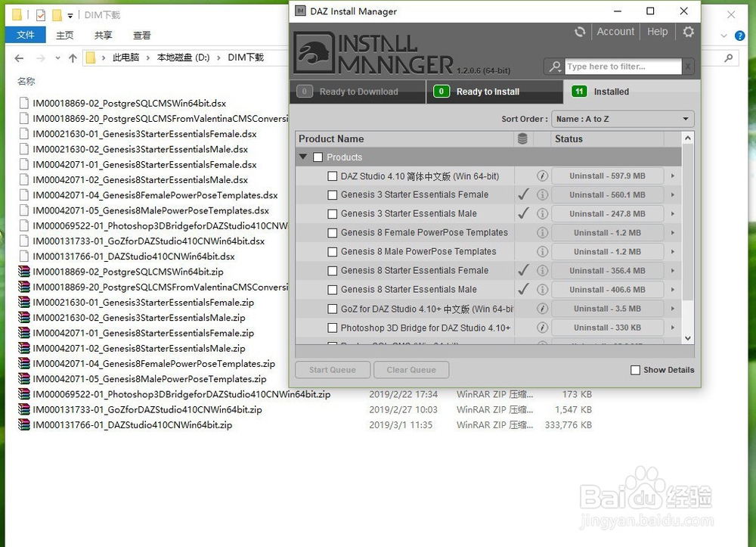756x547 pixels.
Task: Click the 本地磁盘 (D:) breadcrumb in address bar
Action: pos(183,57)
